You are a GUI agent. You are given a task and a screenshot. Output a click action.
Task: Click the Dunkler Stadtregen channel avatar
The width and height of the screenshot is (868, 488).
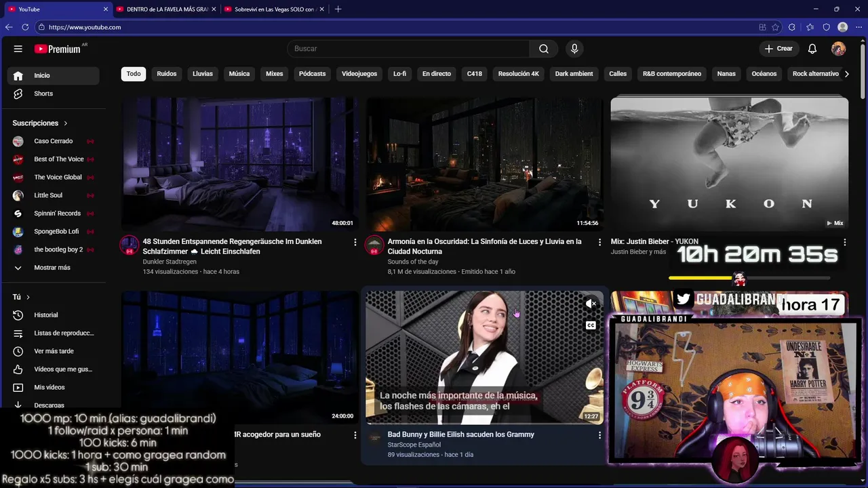click(130, 245)
